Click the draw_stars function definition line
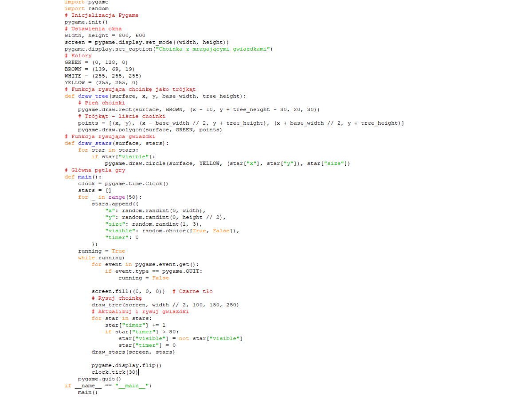532x399 pixels. (x=117, y=143)
